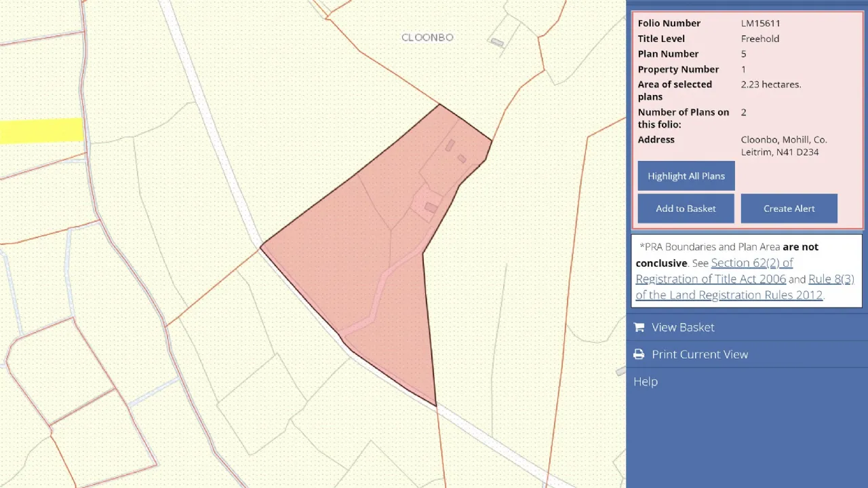Open the Help section
Screen dimensions: 868x488
(x=646, y=381)
